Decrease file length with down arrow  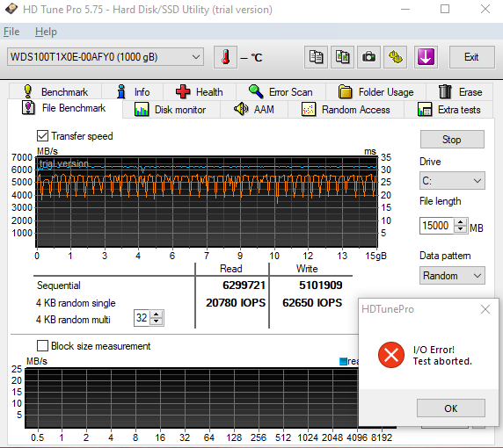coord(461,228)
